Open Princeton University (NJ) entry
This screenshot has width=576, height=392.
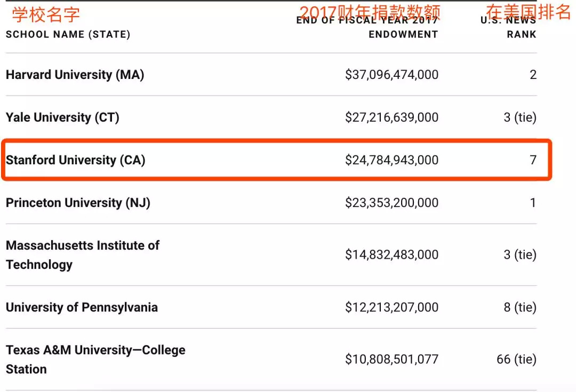pos(78,203)
